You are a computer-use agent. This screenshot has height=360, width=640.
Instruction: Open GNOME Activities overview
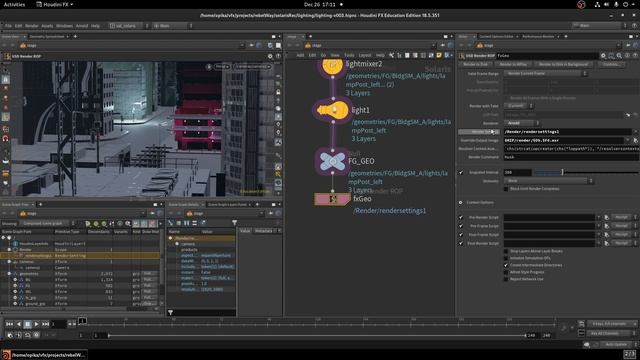[14, 4]
